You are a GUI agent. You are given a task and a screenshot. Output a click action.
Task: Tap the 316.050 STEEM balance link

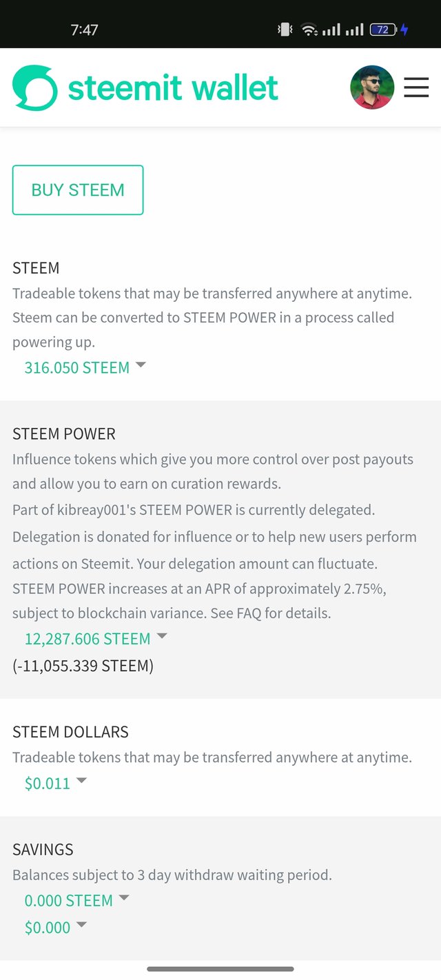click(x=77, y=367)
